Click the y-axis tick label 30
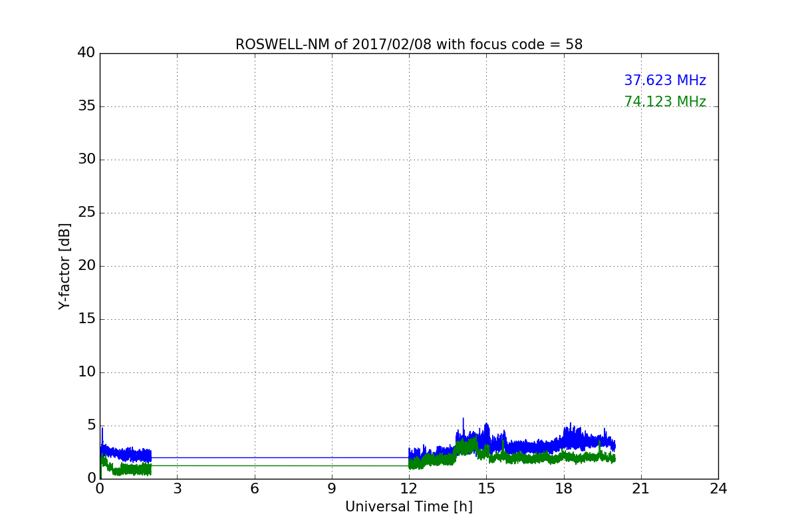This screenshot has height=532, width=798. (x=86, y=160)
